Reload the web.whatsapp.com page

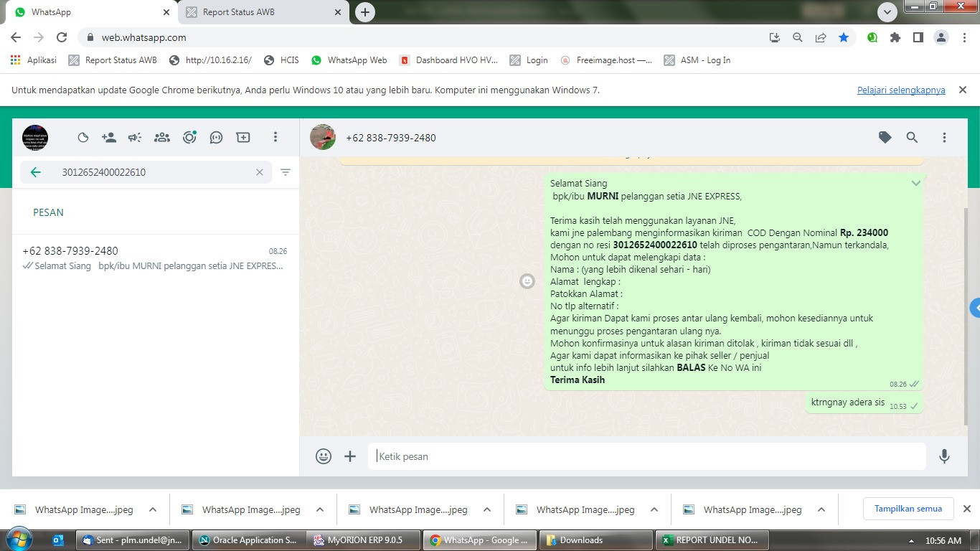[x=62, y=37]
